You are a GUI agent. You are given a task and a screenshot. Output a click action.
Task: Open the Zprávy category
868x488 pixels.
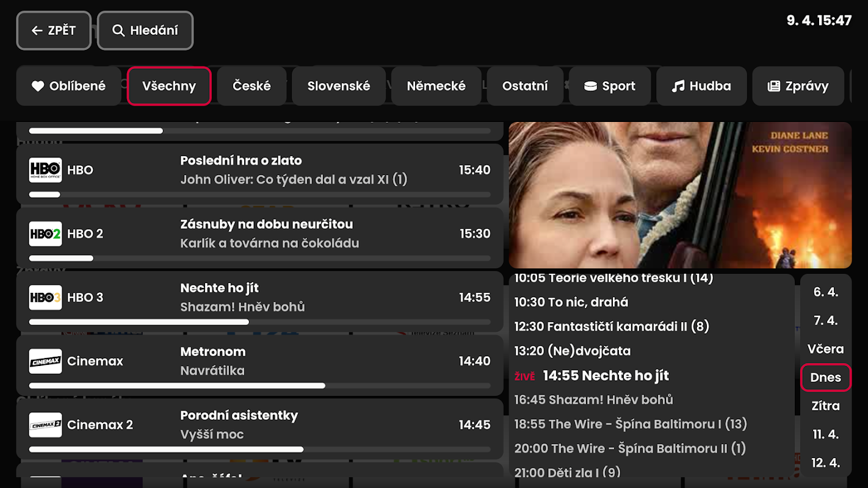798,86
